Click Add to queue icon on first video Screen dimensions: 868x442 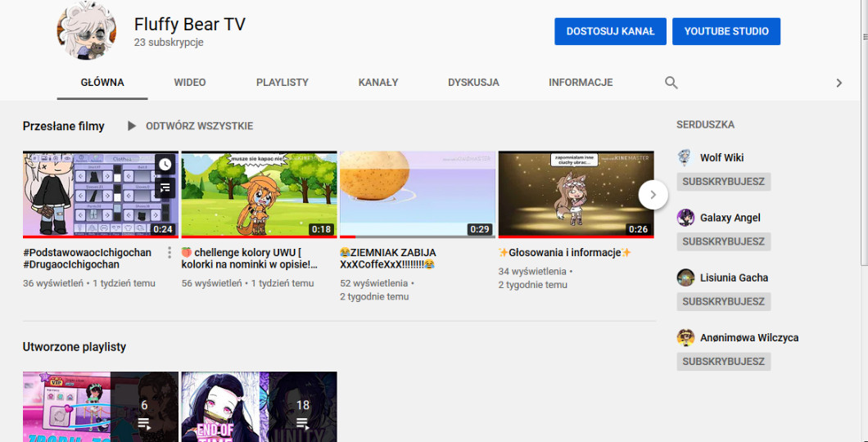pos(165,187)
